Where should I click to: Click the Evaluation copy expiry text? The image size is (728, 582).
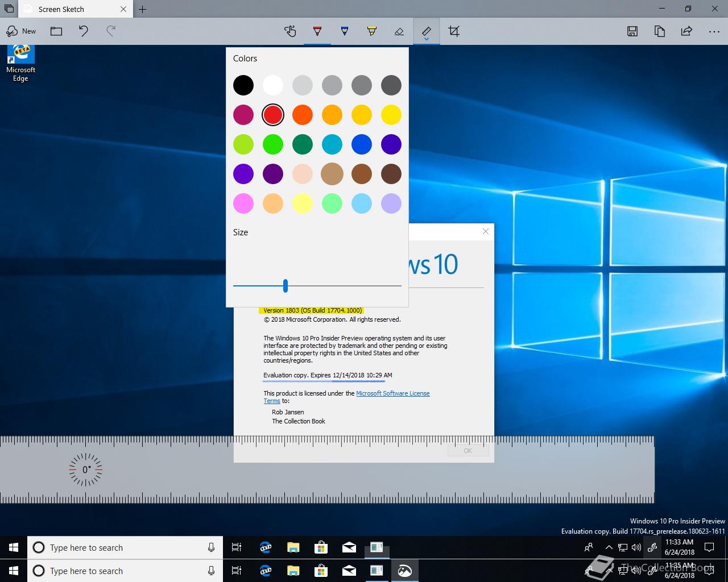[x=328, y=375]
